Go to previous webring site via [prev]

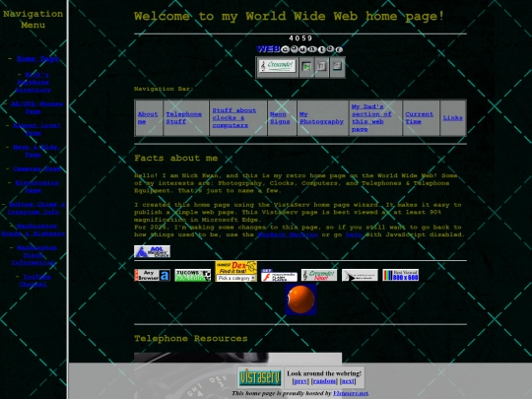click(x=300, y=381)
